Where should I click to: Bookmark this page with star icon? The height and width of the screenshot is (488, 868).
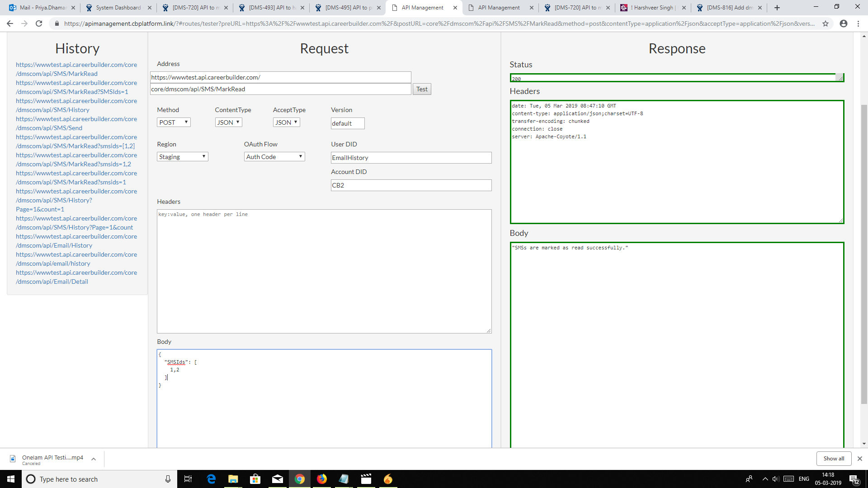point(826,23)
